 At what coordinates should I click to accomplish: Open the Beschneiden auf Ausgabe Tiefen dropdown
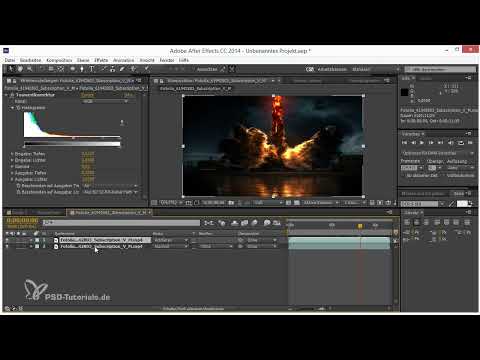point(110,186)
